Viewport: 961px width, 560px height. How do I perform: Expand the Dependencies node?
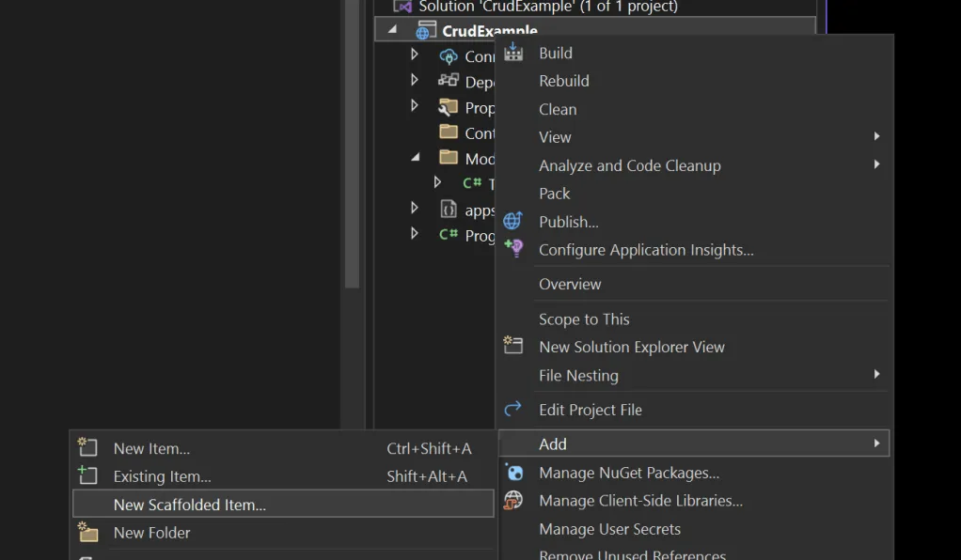click(x=415, y=80)
